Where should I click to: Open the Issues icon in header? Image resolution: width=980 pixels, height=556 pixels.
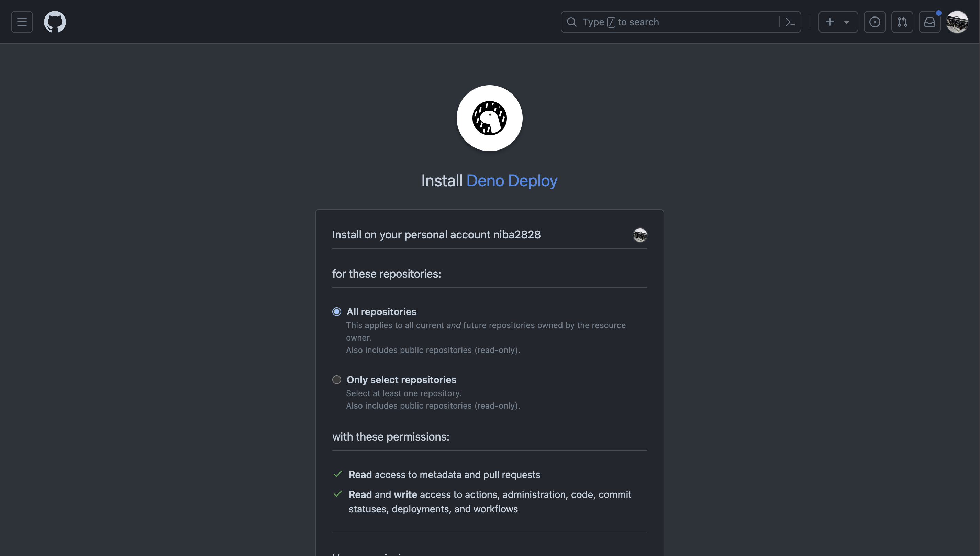pos(874,22)
